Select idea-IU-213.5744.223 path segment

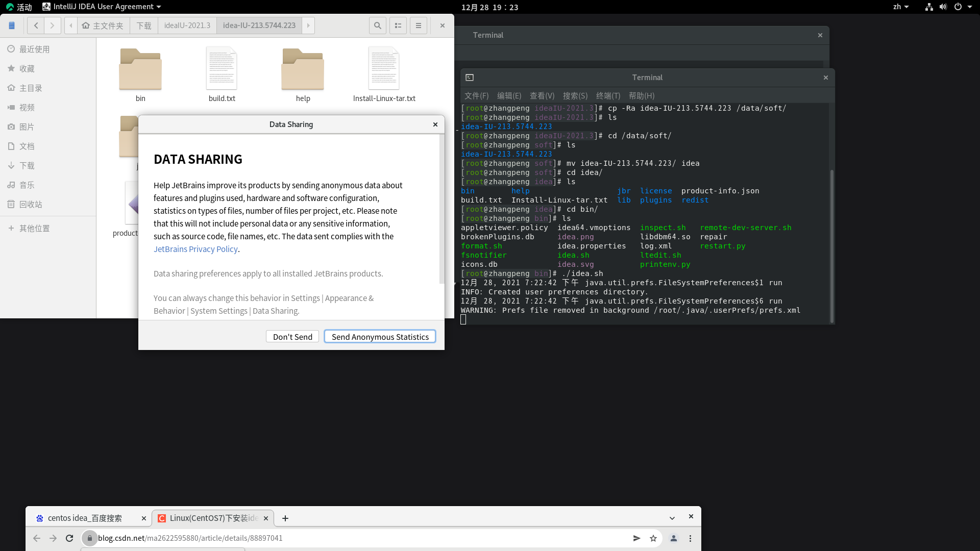[x=259, y=26]
